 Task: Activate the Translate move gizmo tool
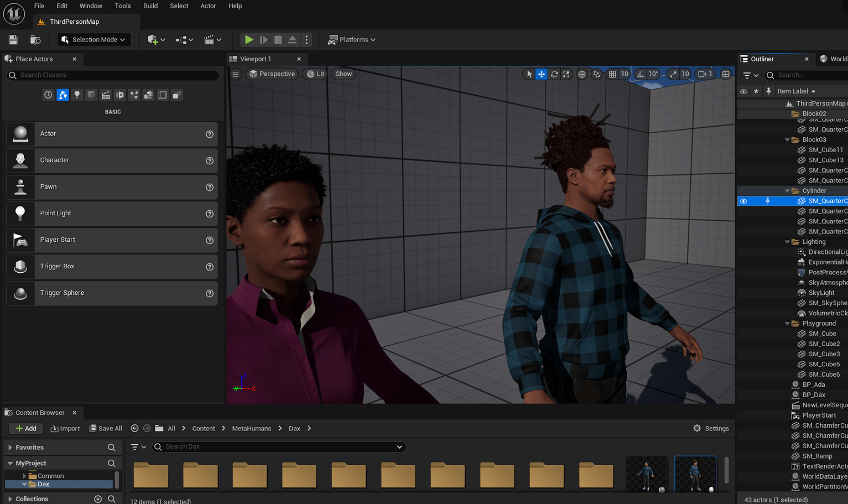click(542, 74)
